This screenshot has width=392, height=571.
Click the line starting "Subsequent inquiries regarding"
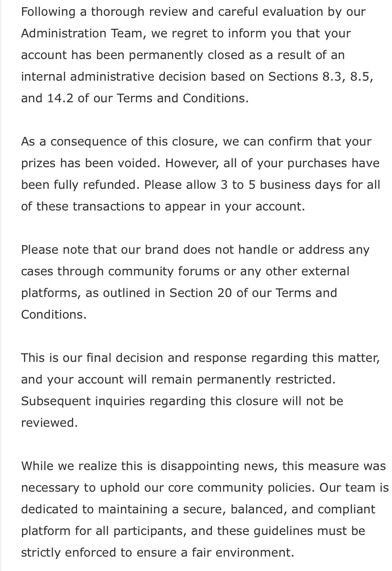pyautogui.click(x=182, y=401)
